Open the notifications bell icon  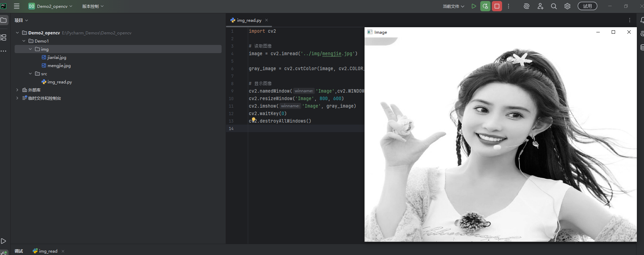(642, 20)
